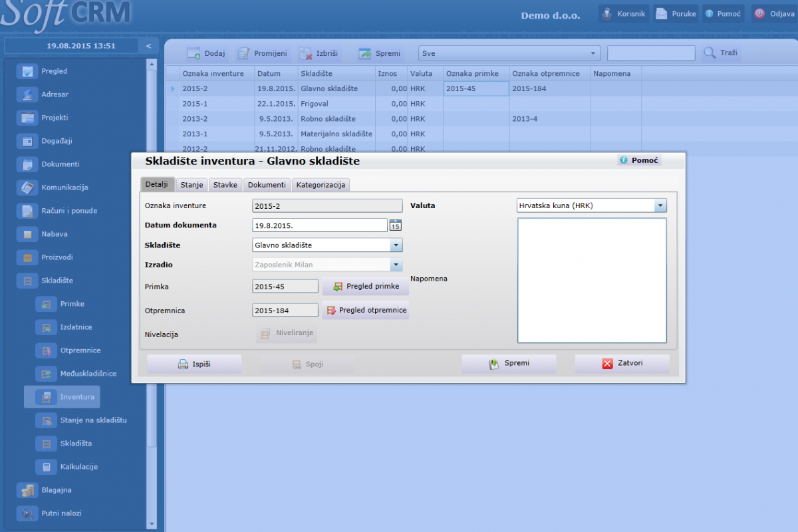Image resolution: width=798 pixels, height=532 pixels.
Task: Expand the Skladište dropdown in dialog
Action: [x=396, y=245]
